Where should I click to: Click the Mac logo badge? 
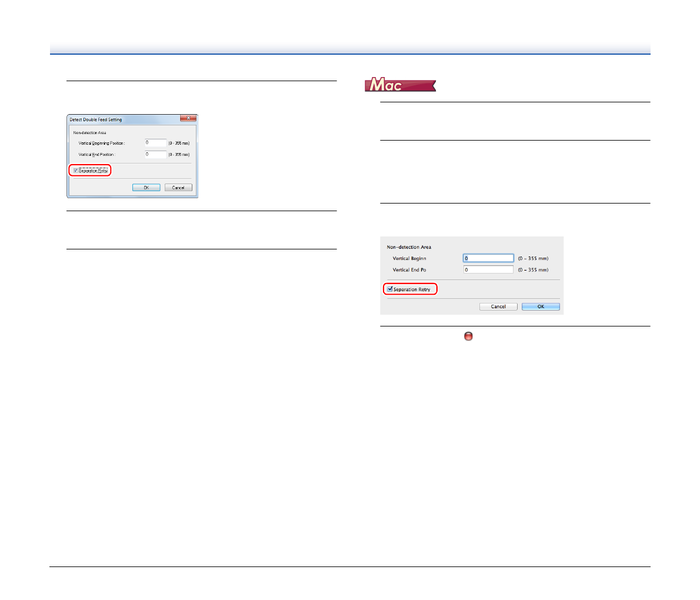coord(400,85)
